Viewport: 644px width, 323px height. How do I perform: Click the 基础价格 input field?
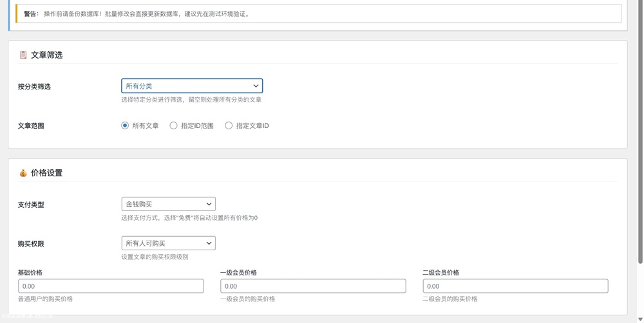tap(111, 286)
